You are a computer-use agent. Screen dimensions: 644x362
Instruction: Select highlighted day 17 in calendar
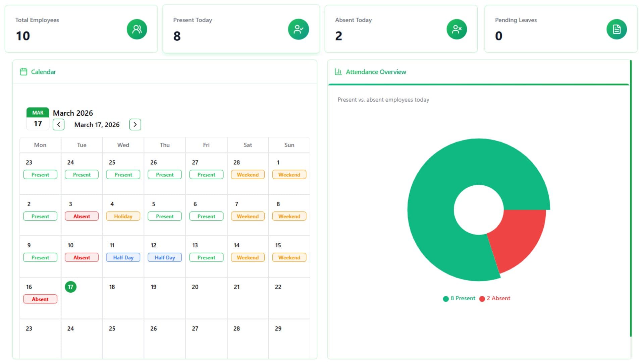click(x=70, y=287)
